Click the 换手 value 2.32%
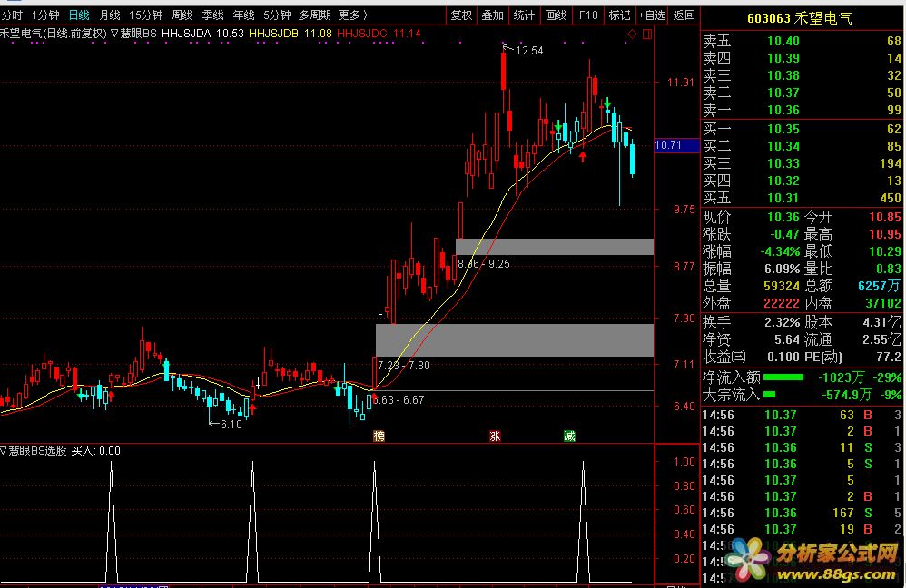The height and width of the screenshot is (588, 906). 782,322
